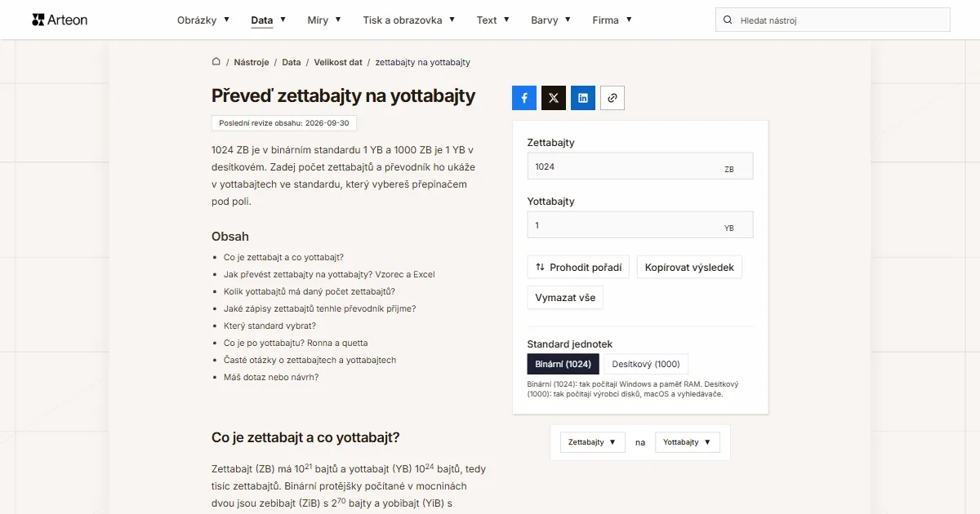Viewport: 980px width, 514px height.
Task: Switch to Desítkový (1000) standard
Action: click(646, 364)
